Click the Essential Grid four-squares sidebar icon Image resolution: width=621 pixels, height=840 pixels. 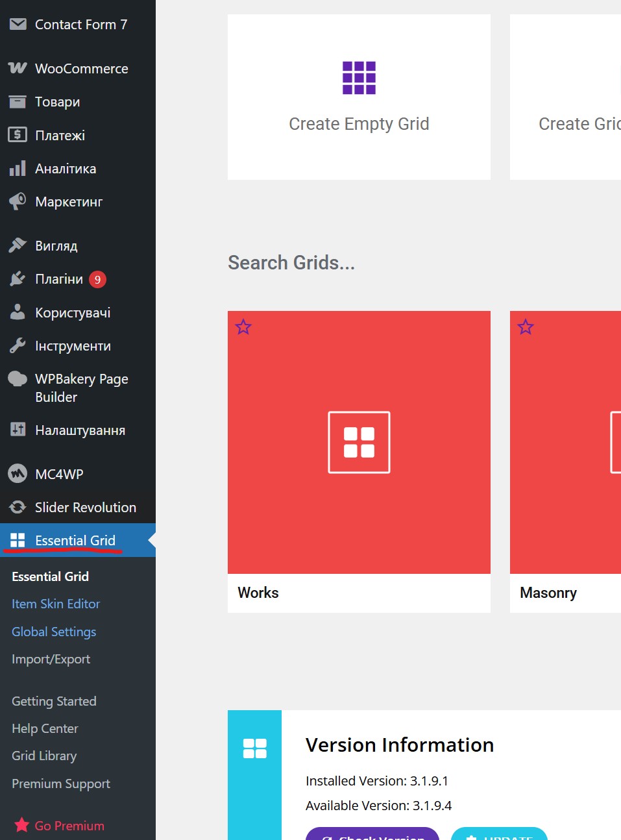18,540
